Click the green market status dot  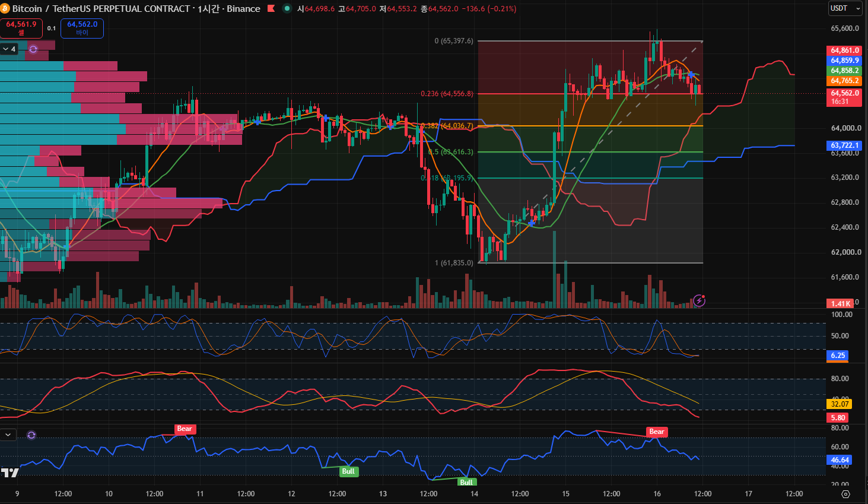287,8
